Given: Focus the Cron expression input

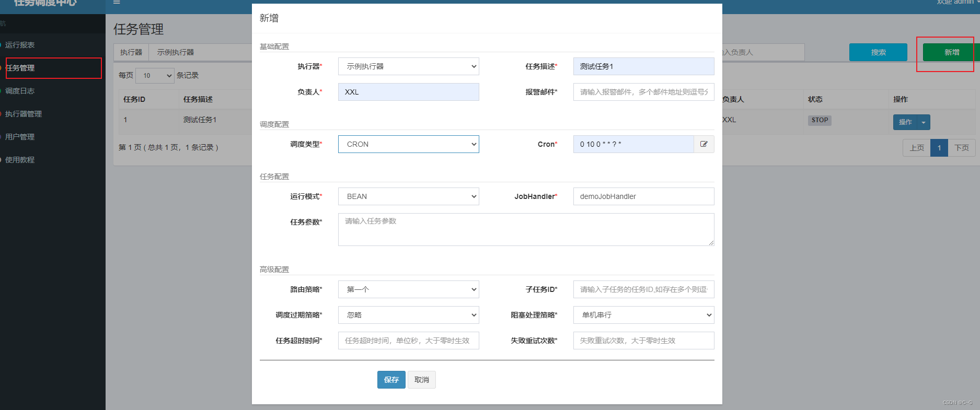Looking at the screenshot, I should [x=633, y=144].
